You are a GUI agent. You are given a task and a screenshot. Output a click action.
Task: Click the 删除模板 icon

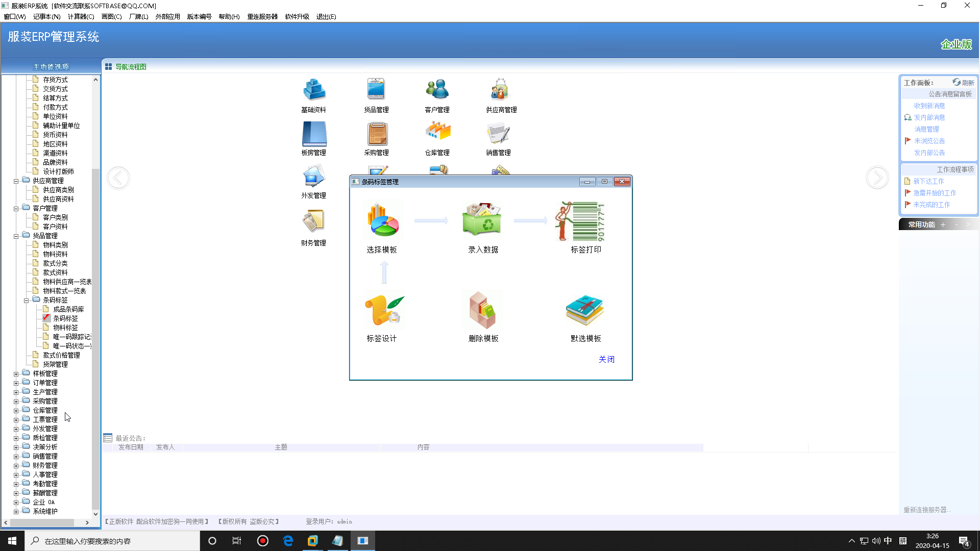click(482, 311)
